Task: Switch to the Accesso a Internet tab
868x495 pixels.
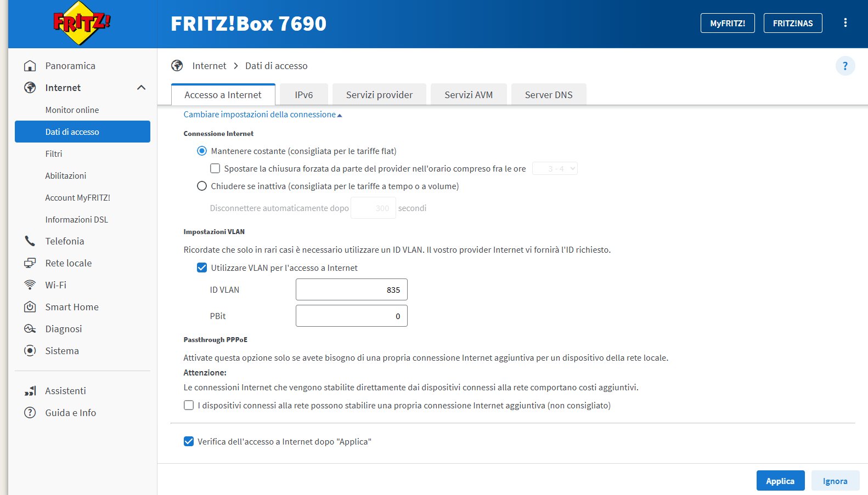Action: click(x=223, y=94)
